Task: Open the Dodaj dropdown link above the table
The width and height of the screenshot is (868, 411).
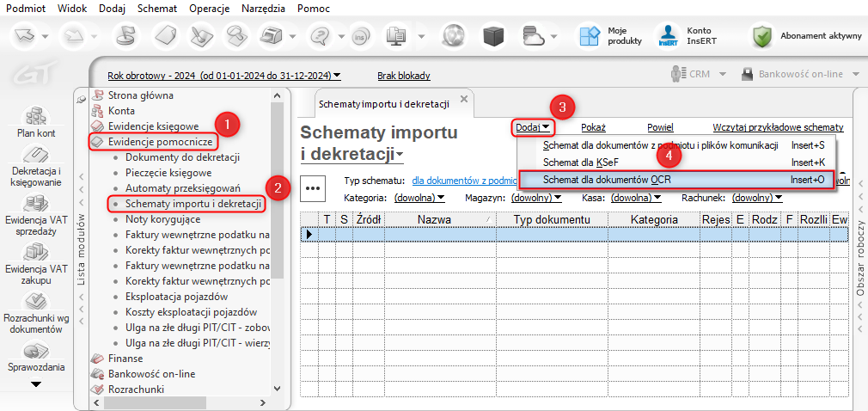Action: tap(533, 127)
